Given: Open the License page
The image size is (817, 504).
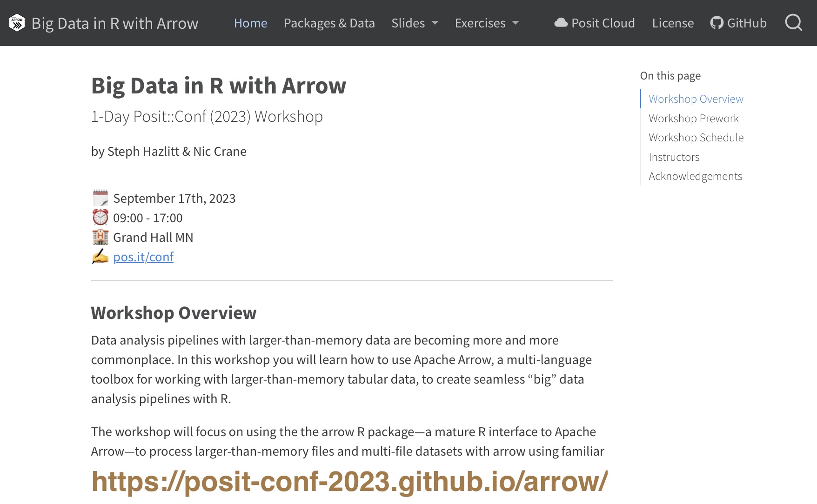Looking at the screenshot, I should point(673,23).
